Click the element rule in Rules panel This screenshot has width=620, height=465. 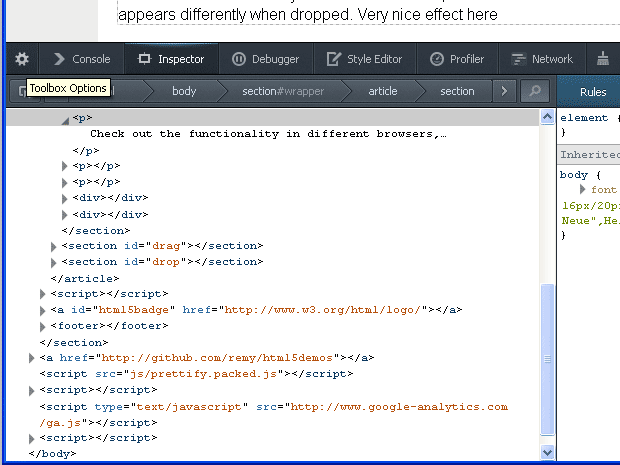[584, 118]
